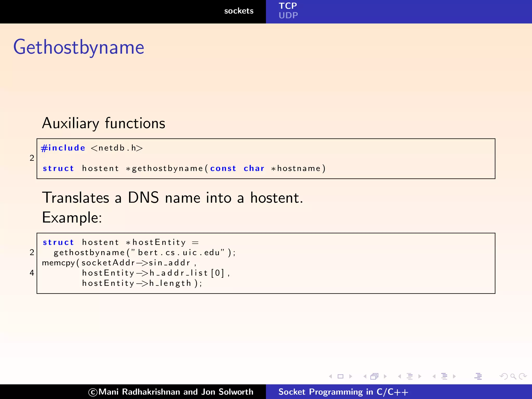The width and height of the screenshot is (532, 399).
Task: Click the slide rectangle navigation icon
Action: 340,376
